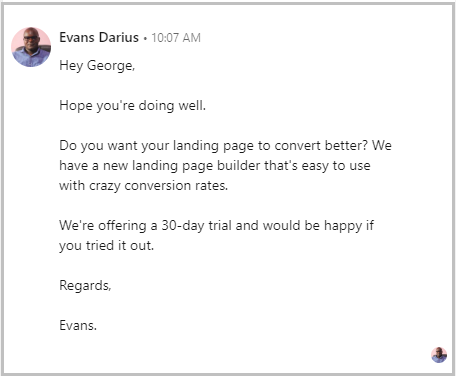Click the line 'you tried it out.'
The height and width of the screenshot is (376, 456).
point(106,246)
